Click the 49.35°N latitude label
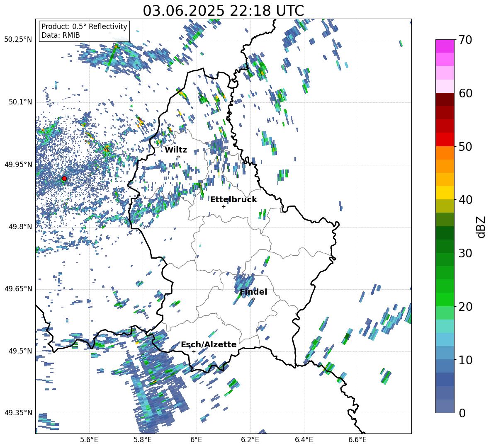 [18, 413]
